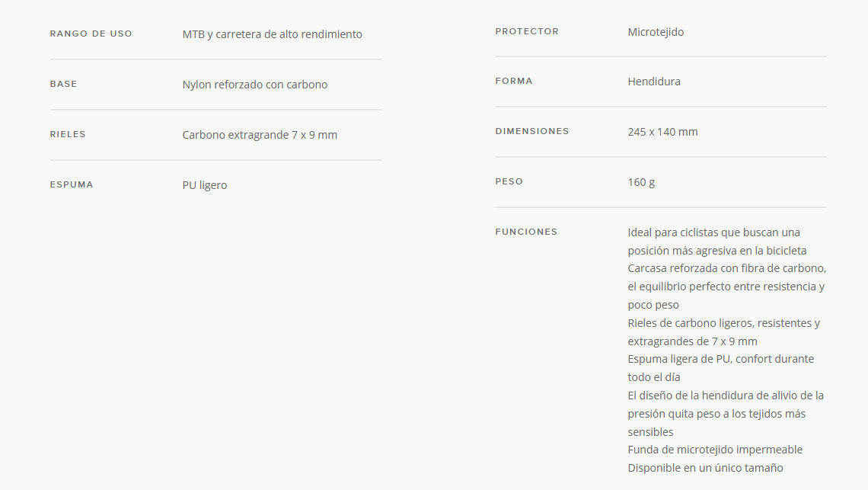Click the Hendidura value

tap(654, 82)
